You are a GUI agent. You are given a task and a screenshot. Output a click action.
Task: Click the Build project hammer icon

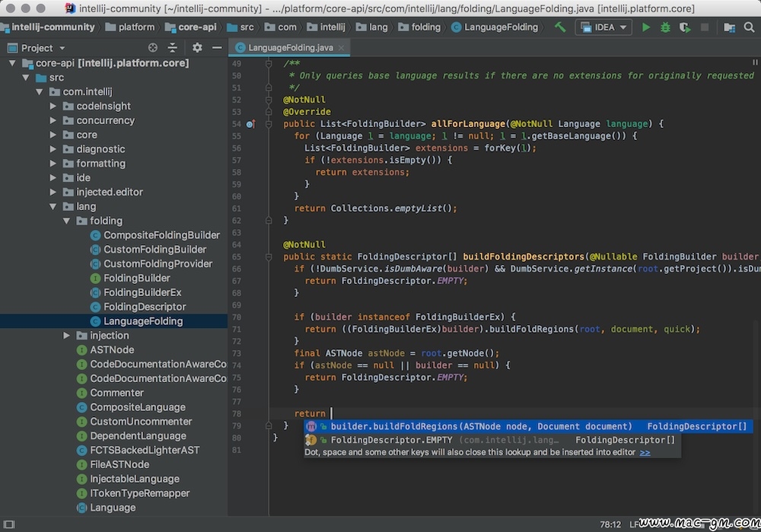point(560,27)
